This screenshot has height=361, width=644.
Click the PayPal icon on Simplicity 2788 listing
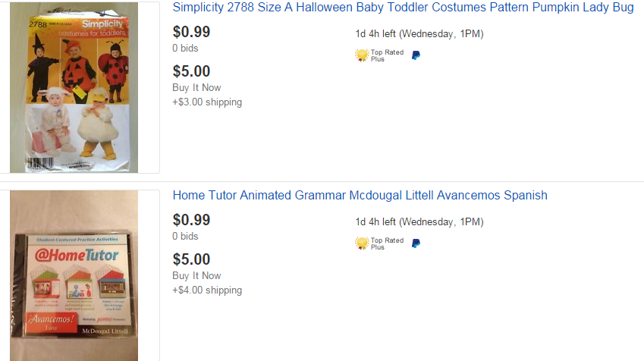click(416, 55)
